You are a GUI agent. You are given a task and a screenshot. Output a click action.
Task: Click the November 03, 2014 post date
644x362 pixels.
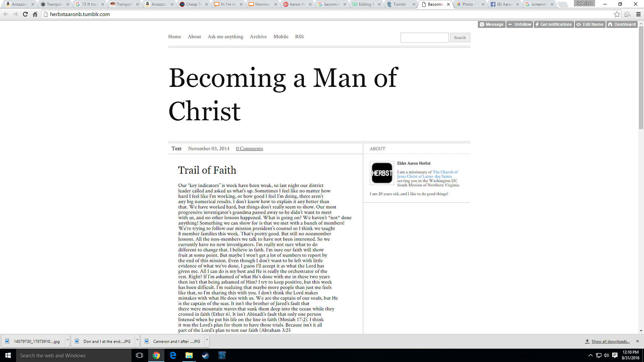pyautogui.click(x=209, y=148)
